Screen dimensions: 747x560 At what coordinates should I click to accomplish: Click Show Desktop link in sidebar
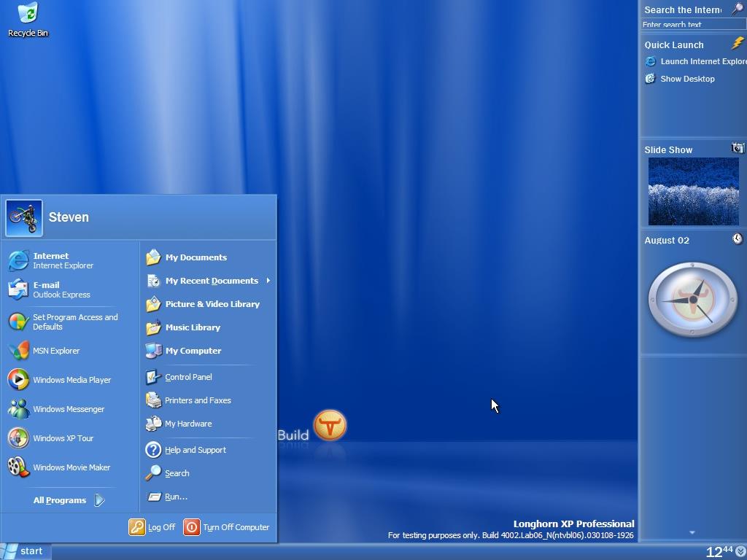point(687,79)
